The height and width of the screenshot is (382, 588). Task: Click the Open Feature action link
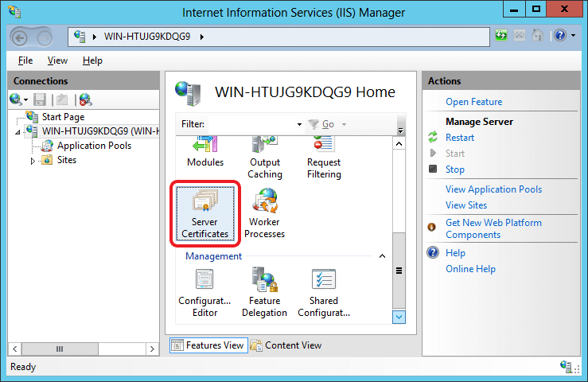(x=473, y=102)
